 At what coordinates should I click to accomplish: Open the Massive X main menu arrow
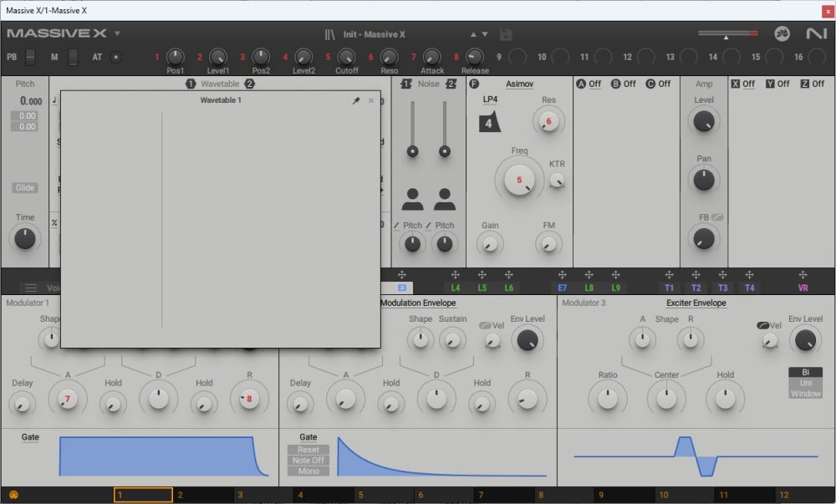(117, 33)
